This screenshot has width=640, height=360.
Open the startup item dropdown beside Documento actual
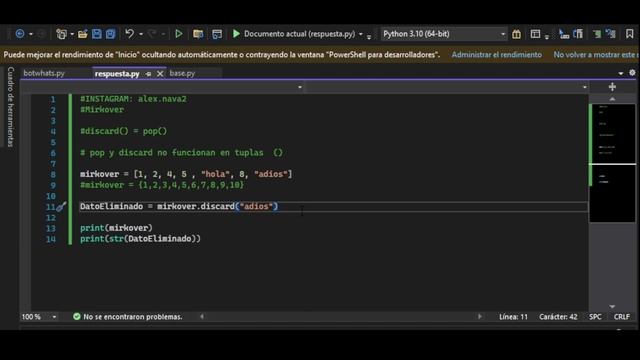coord(361,34)
